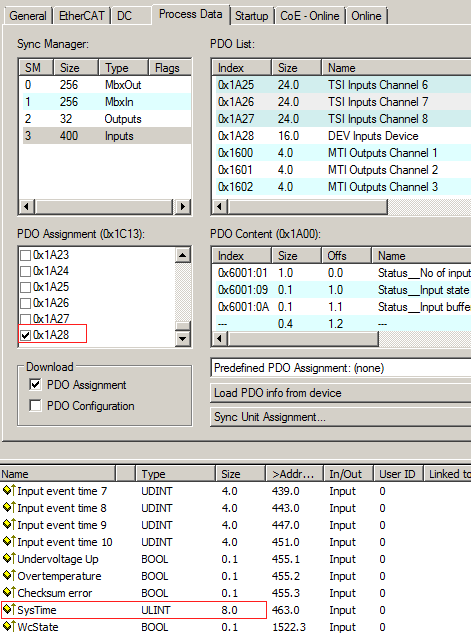This screenshot has height=634, width=471.
Task: Select Sync Manager row 0 MbxOut
Action: (105, 85)
